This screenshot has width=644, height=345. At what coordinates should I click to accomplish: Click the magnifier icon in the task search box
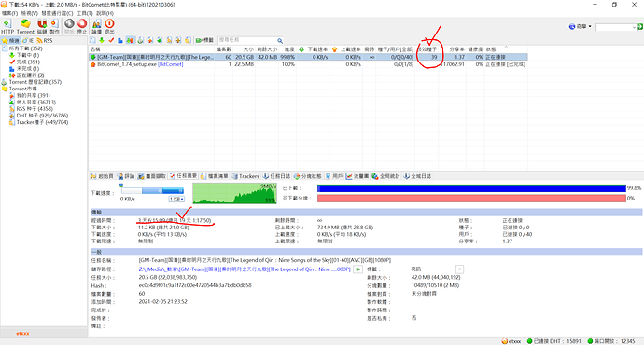280,40
